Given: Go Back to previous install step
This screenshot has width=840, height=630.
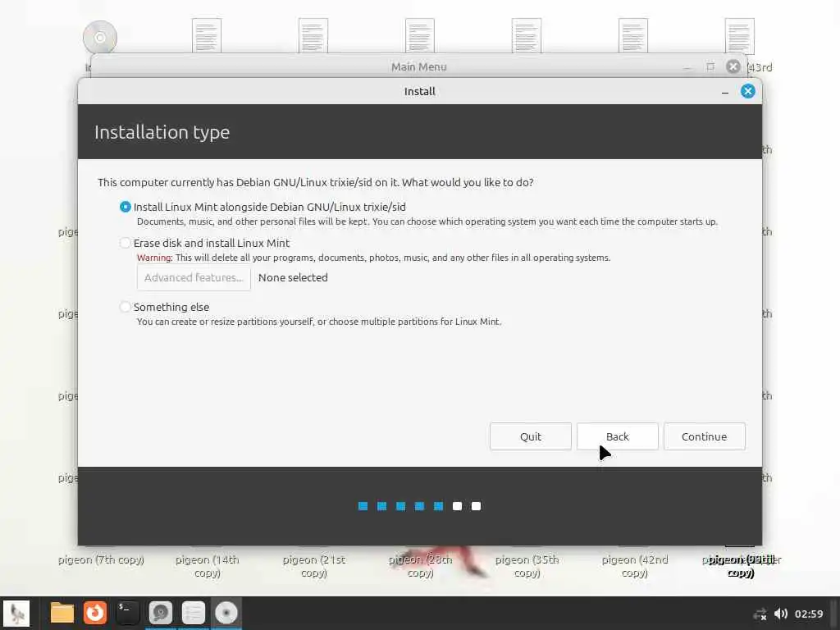Looking at the screenshot, I should click(x=617, y=436).
